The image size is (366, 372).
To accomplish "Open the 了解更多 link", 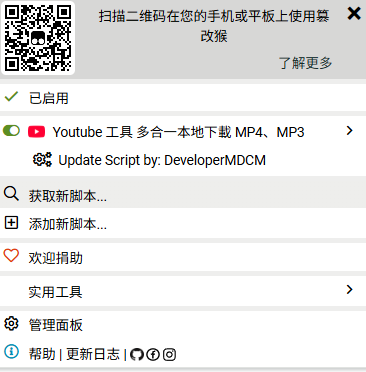I will [x=305, y=63].
